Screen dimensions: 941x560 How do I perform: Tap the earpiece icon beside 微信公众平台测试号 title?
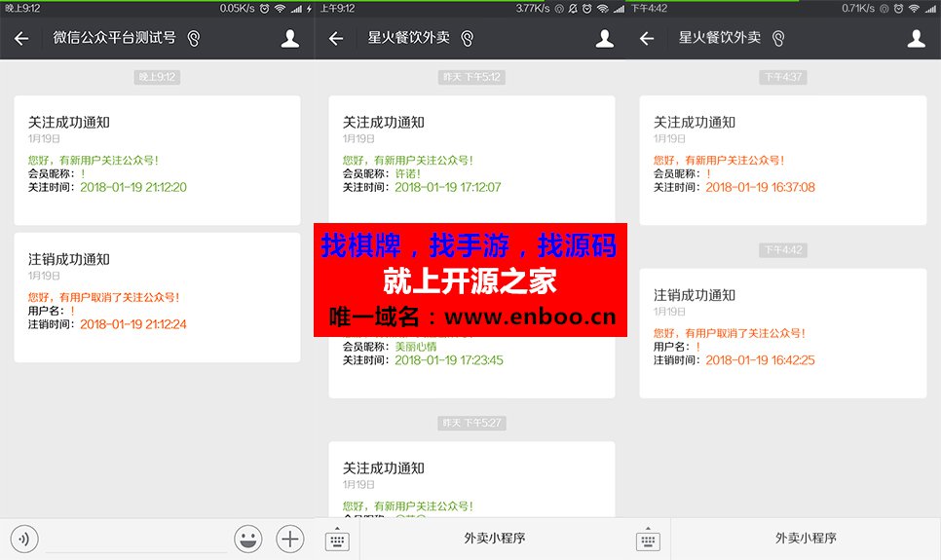tap(193, 39)
